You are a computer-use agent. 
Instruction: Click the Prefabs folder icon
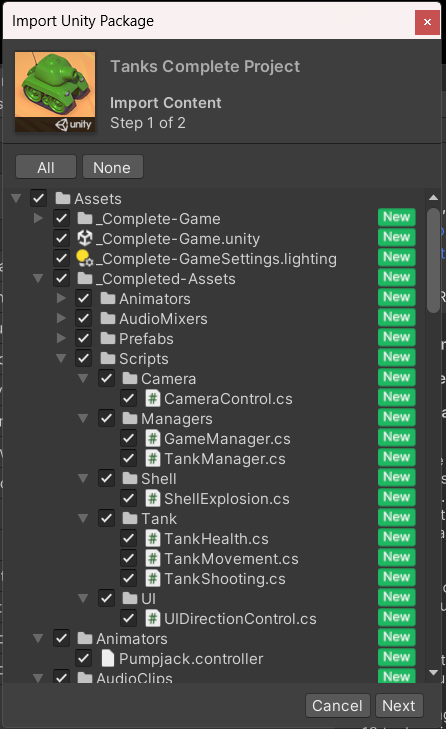pos(108,338)
